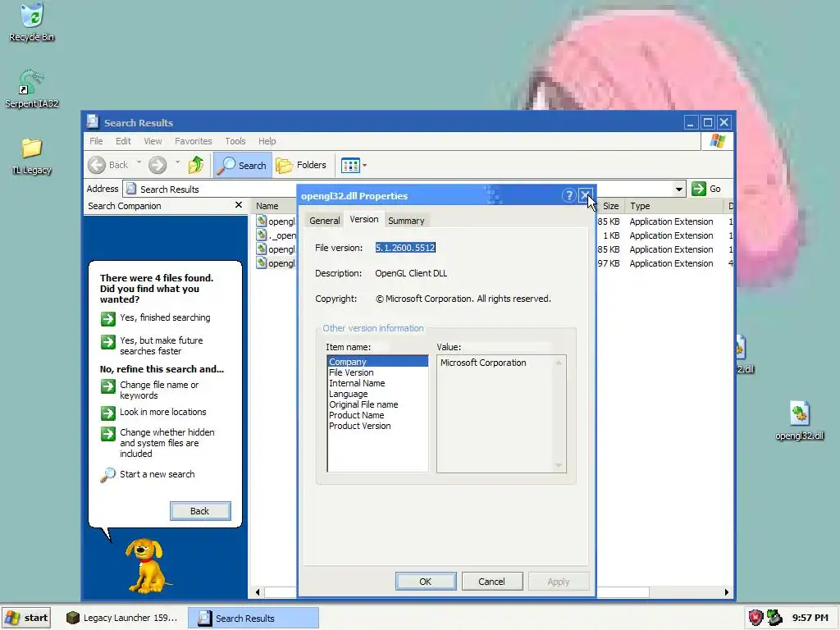Open the Windows start menu
This screenshot has width=840, height=630.
[26, 618]
